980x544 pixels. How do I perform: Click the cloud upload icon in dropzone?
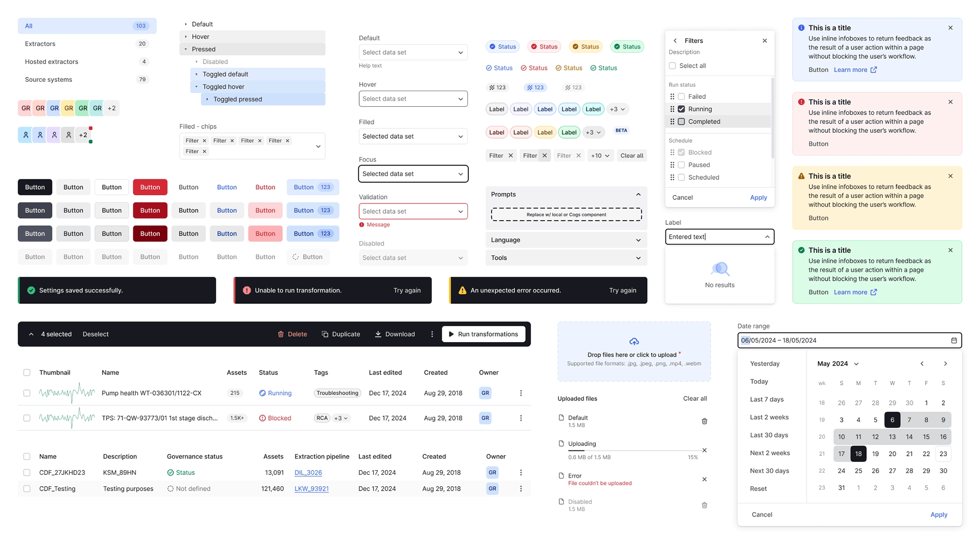pos(634,342)
